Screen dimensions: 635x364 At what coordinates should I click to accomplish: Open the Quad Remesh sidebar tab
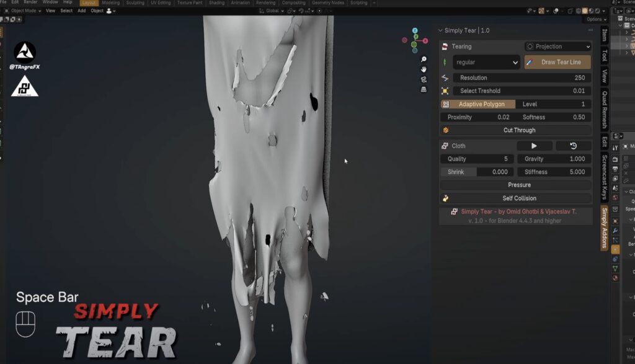(604, 110)
